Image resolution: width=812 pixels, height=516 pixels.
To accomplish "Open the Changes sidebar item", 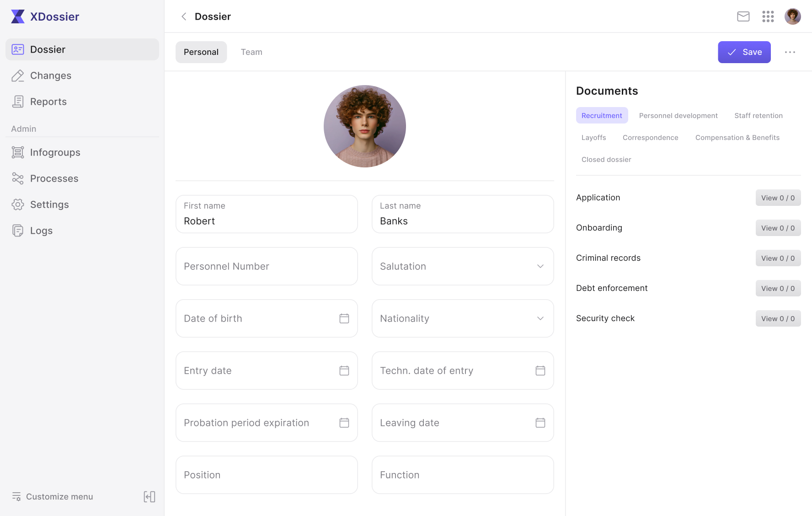I will (x=82, y=75).
